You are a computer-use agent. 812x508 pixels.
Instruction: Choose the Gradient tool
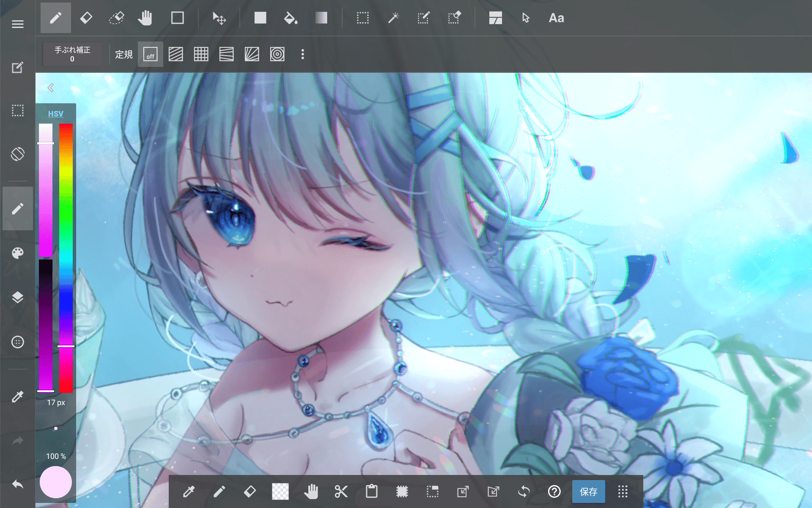pos(321,18)
